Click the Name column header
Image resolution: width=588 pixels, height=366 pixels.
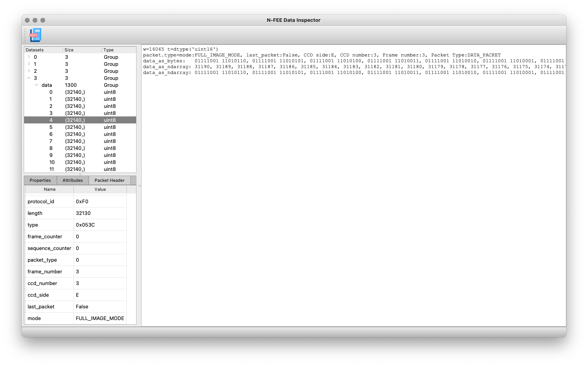tap(50, 189)
